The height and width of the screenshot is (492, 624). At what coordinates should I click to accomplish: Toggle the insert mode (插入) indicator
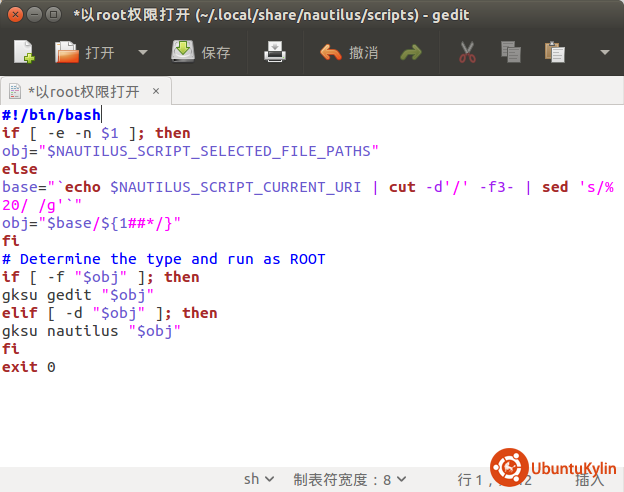(x=590, y=479)
